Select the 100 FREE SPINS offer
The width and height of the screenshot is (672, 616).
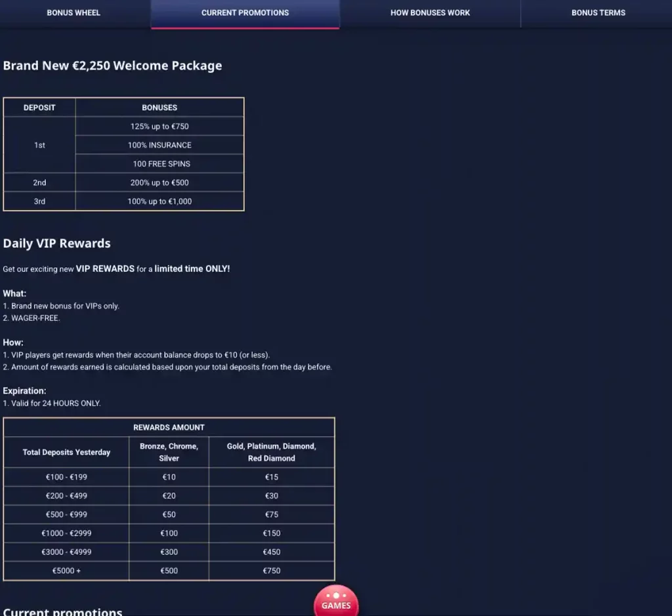coord(159,163)
